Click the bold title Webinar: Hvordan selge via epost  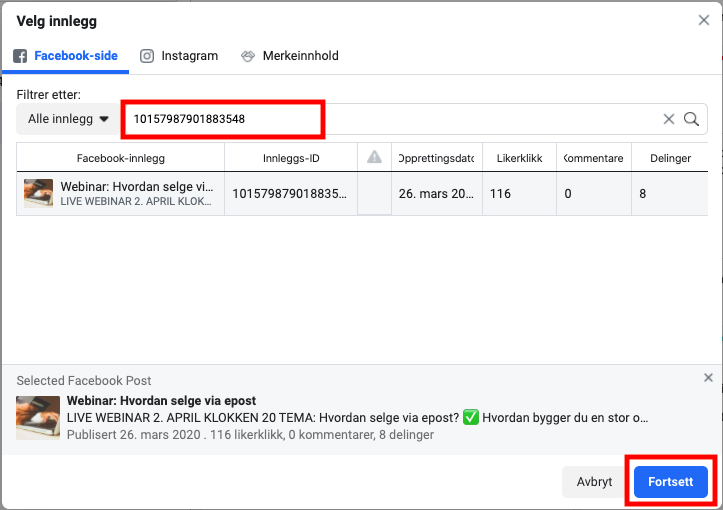[161, 401]
